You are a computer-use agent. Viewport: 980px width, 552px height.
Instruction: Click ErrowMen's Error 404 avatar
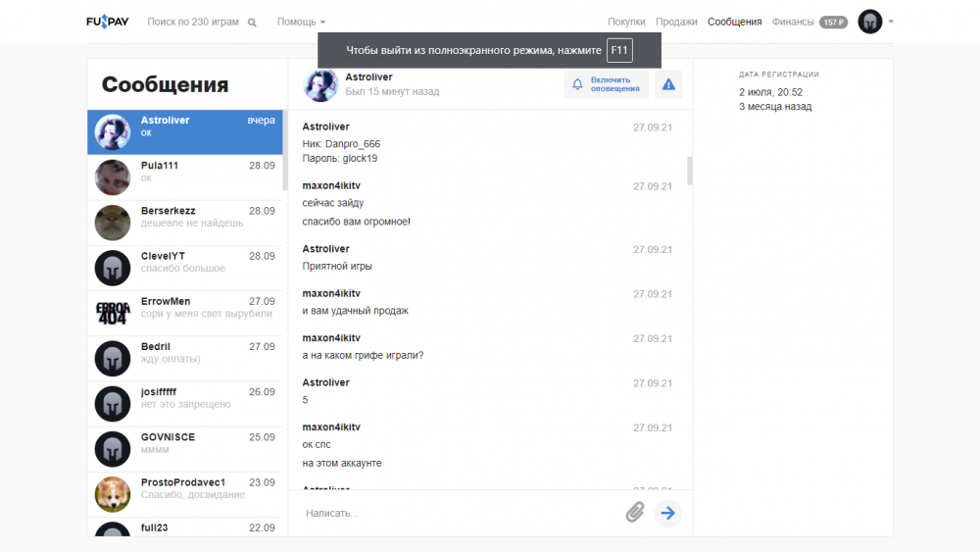[113, 313]
